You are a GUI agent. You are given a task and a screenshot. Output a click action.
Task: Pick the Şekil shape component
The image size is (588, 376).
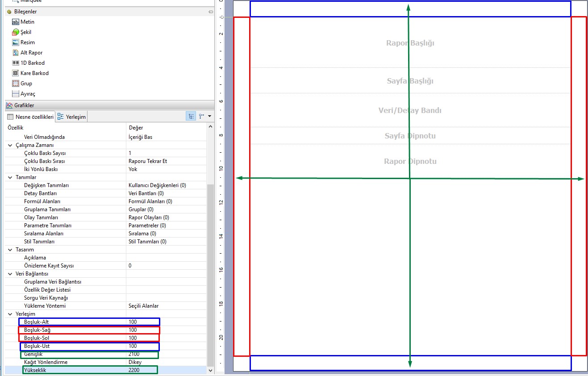pos(25,32)
